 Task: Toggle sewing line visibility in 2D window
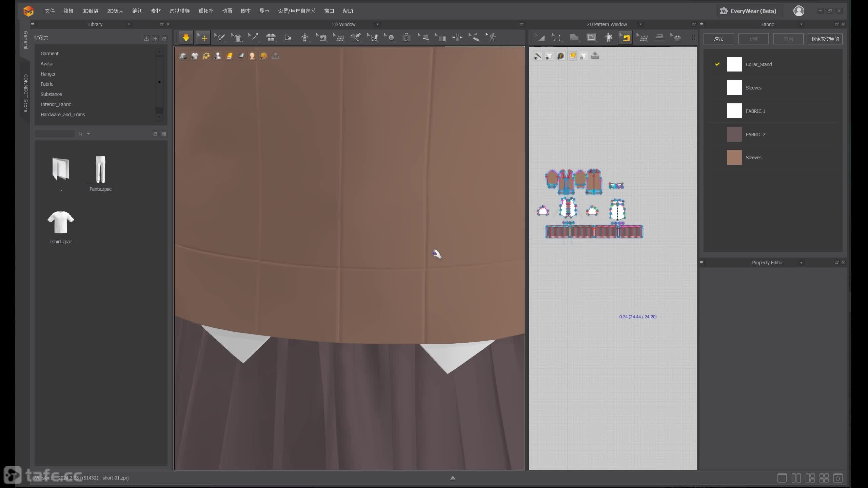[537, 56]
